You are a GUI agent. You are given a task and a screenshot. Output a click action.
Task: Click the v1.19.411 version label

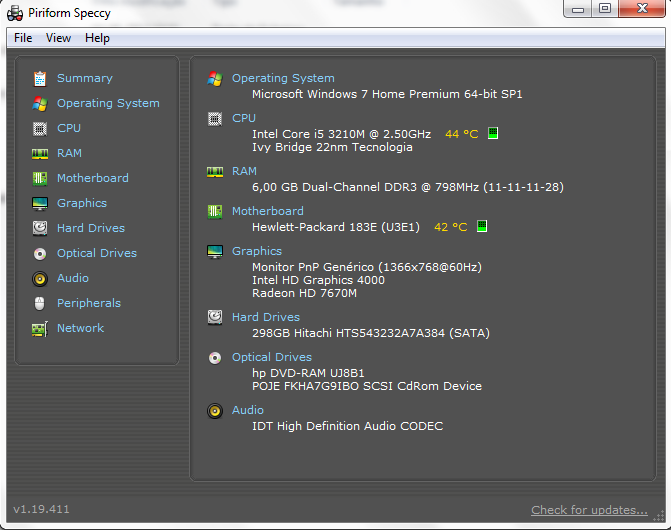[41, 509]
